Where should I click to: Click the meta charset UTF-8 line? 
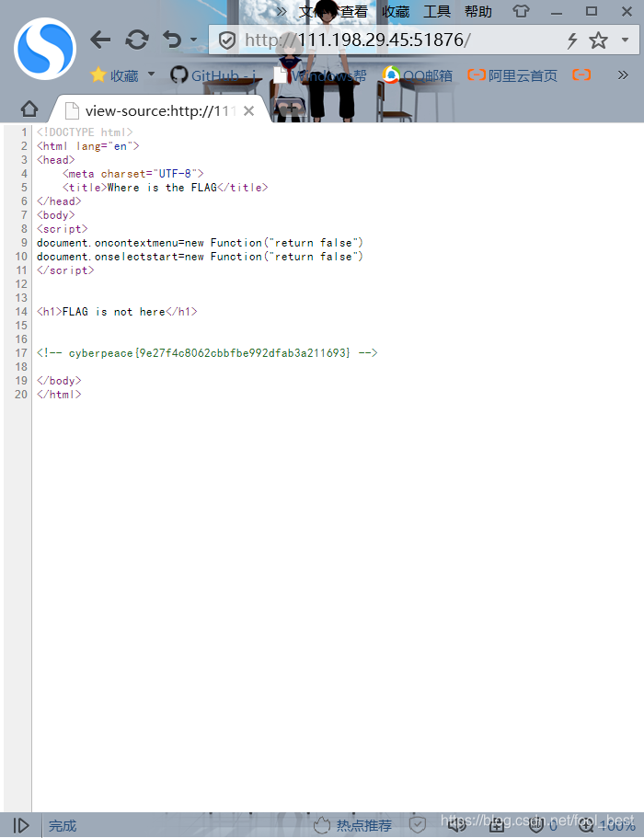click(133, 174)
